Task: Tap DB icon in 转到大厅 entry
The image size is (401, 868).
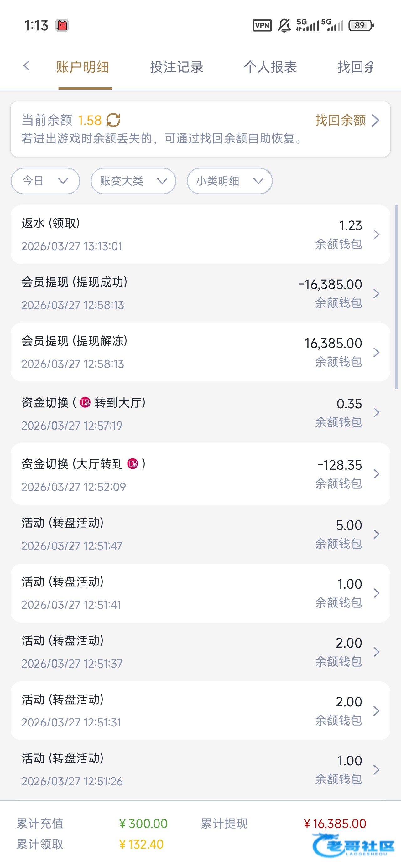Action: 85,402
